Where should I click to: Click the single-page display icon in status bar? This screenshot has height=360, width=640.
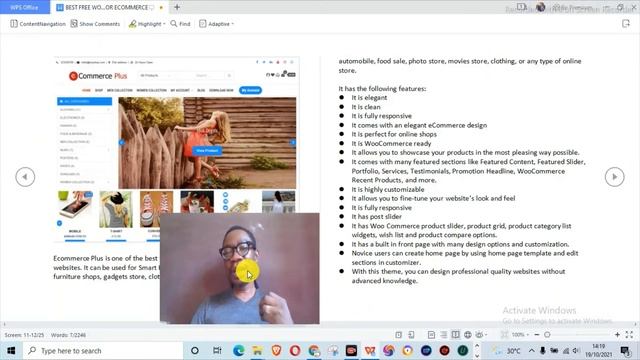[399, 335]
